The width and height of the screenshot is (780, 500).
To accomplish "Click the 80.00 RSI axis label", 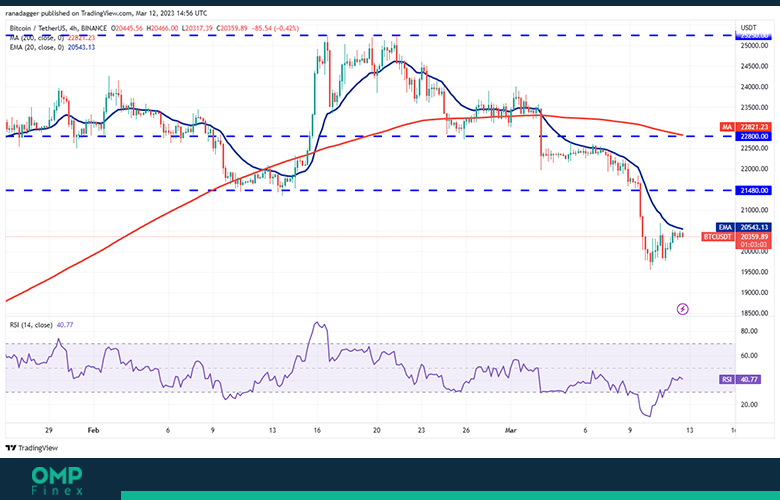I will coord(749,331).
